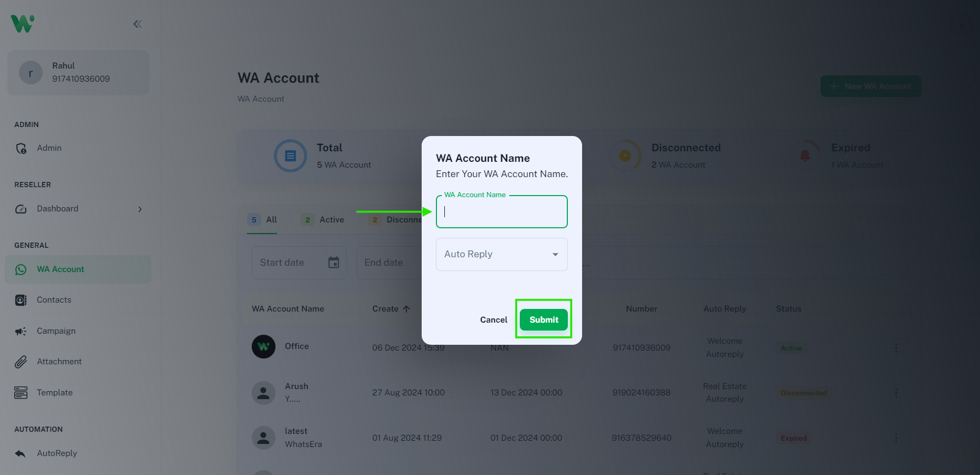Open the Start date calendar picker icon
The height and width of the screenshot is (475, 980).
tap(334, 263)
